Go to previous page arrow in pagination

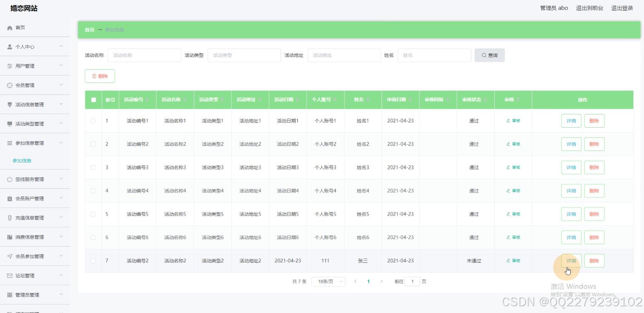point(355,282)
